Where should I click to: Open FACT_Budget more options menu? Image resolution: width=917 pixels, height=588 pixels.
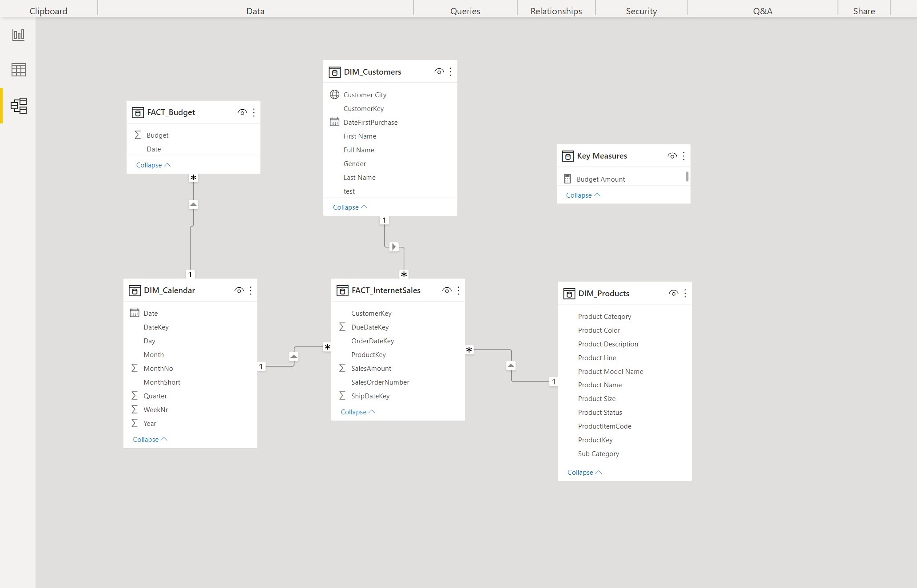[254, 112]
